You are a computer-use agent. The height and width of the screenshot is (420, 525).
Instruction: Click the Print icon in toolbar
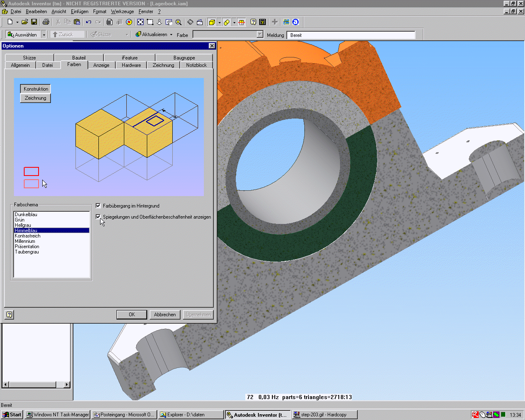pos(46,22)
